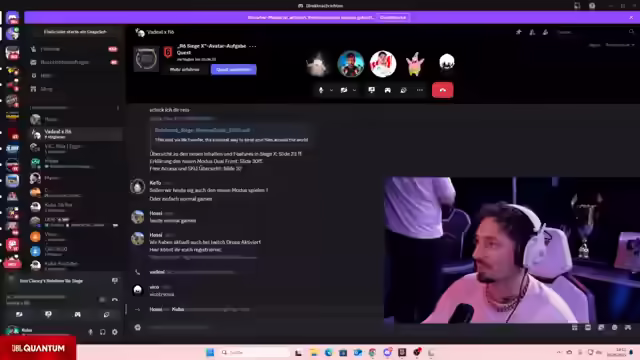The width and height of the screenshot is (640, 360).
Task: Open quest options three-dots menu
Action: [x=253, y=46]
